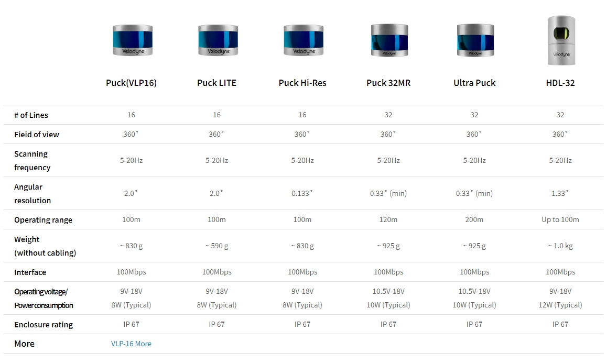Click the Puck LITE sensor product image
This screenshot has height=364, width=606.
(218, 40)
